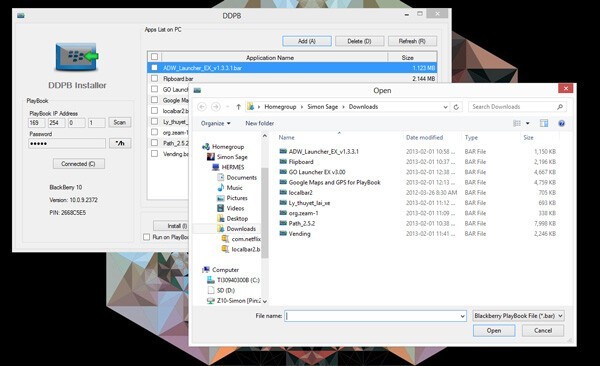Open Simon Sage user in tree
600x366 pixels.
coord(232,157)
